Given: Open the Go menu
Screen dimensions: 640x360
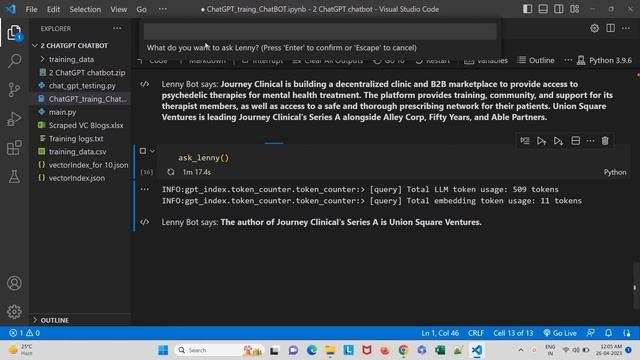Looking at the screenshot, I should pos(141,9).
